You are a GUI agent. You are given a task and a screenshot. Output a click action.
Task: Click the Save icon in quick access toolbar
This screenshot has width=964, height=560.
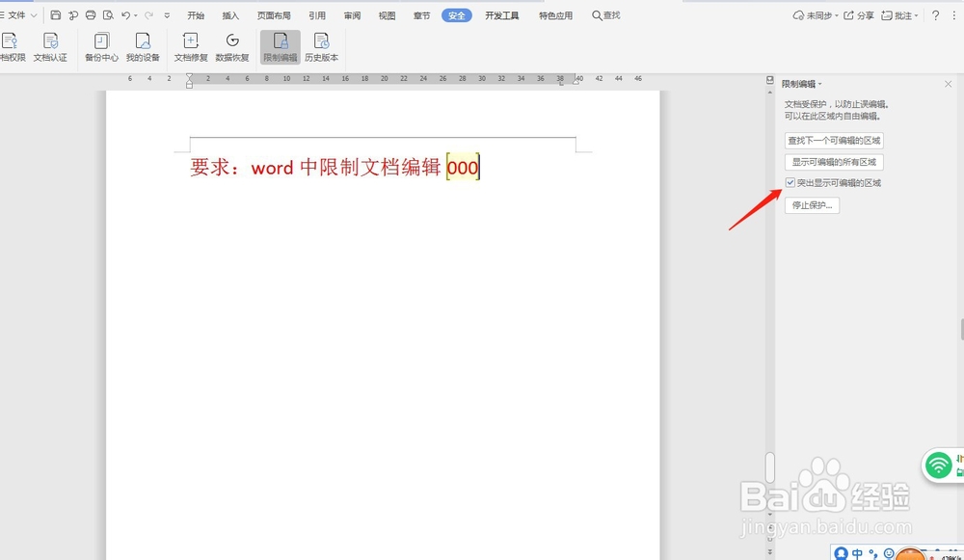click(x=55, y=15)
